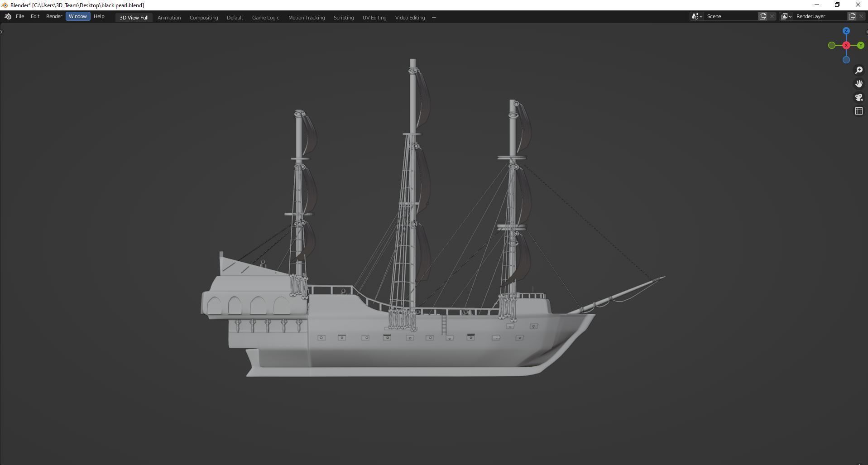Toggle the camera view icon
Viewport: 868px width, 465px height.
click(859, 97)
